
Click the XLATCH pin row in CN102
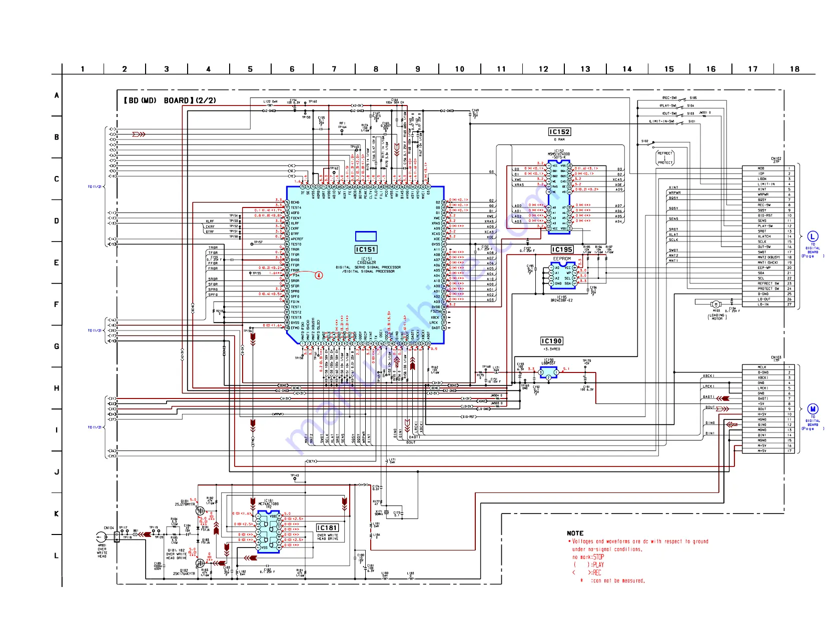[768, 236]
